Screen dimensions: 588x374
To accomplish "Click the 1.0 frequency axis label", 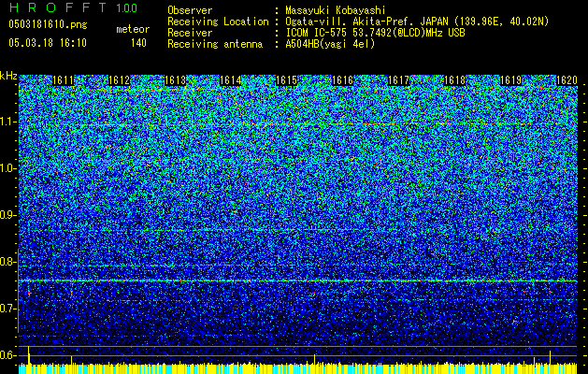I will 8,168.
